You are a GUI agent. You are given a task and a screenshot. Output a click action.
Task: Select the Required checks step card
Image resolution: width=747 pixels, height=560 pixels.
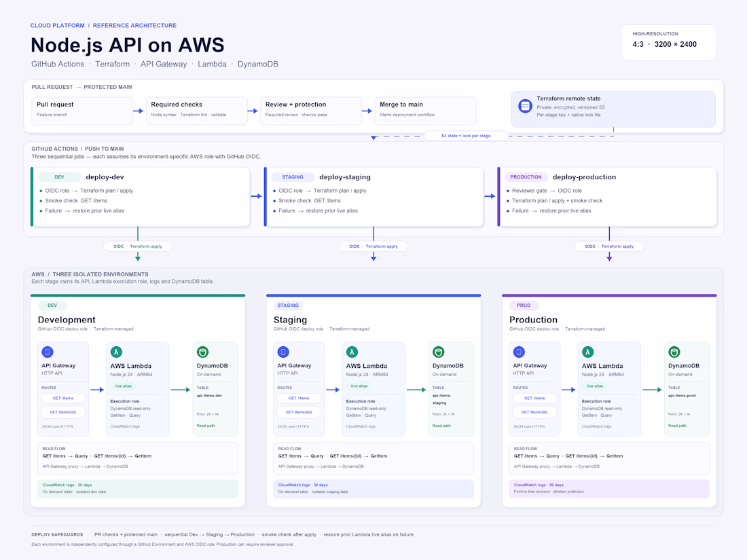pyautogui.click(x=197, y=111)
